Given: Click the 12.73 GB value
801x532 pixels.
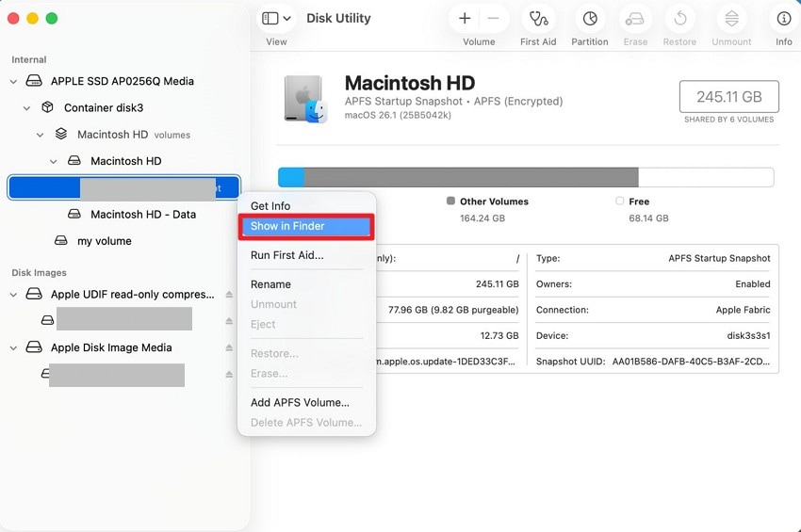Looking at the screenshot, I should pyautogui.click(x=499, y=335).
